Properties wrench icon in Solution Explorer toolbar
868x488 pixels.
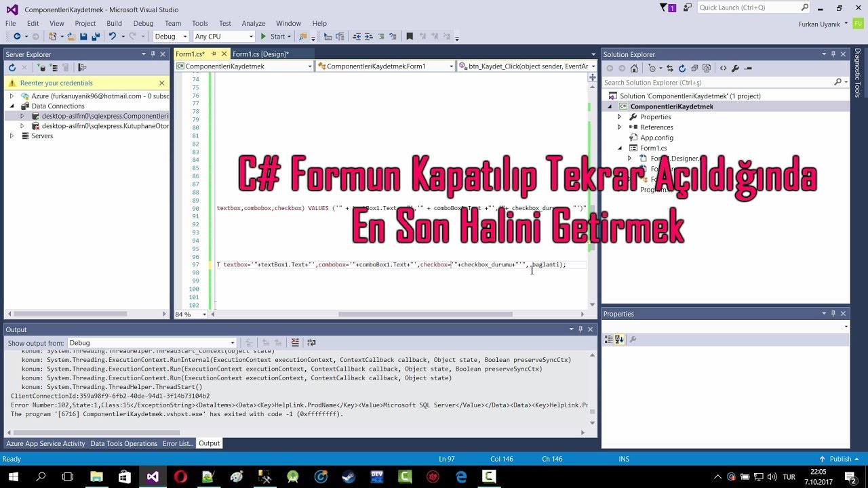pos(735,68)
